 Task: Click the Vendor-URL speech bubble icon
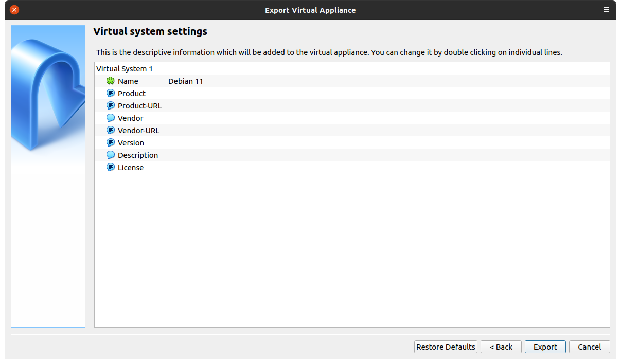click(110, 130)
